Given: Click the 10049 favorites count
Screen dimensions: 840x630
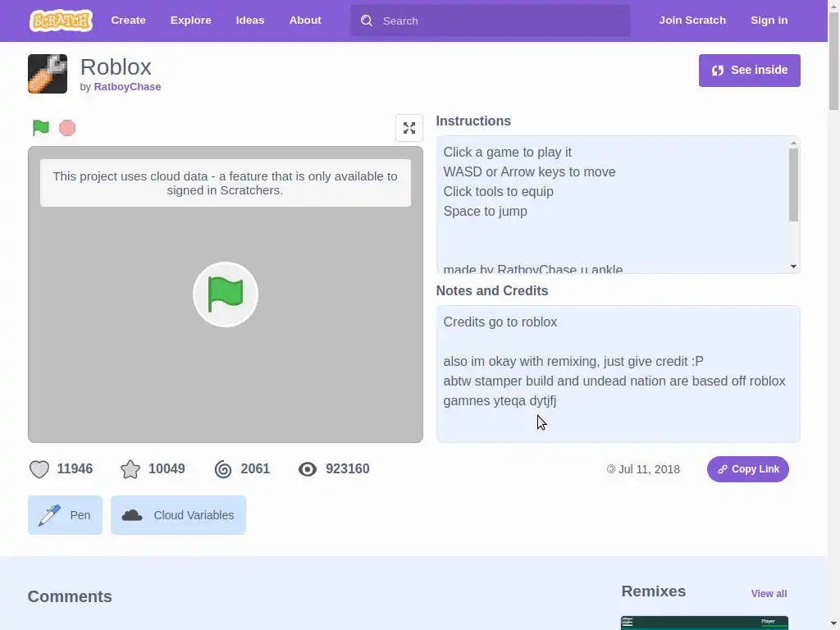Looking at the screenshot, I should tap(167, 468).
